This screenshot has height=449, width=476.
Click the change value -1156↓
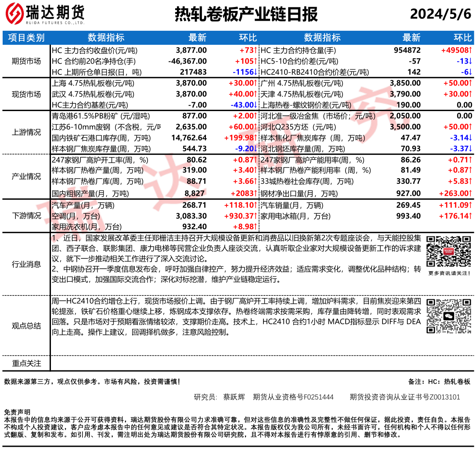click(245, 72)
